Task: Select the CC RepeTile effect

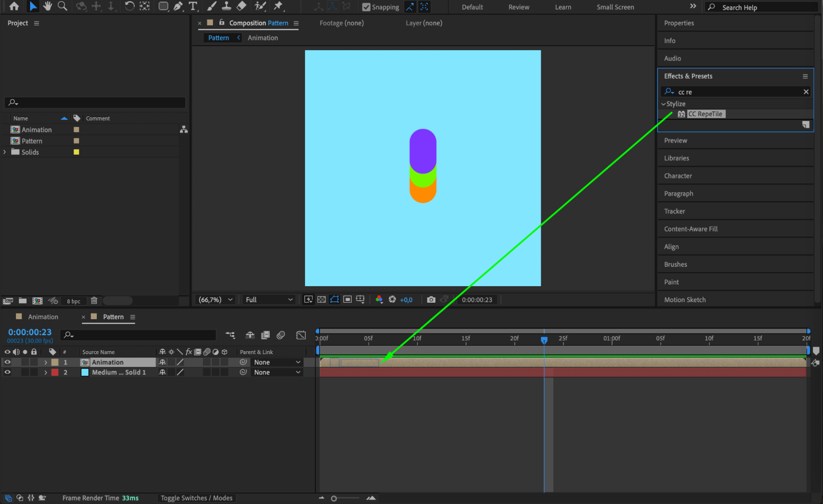Action: pyautogui.click(x=705, y=114)
